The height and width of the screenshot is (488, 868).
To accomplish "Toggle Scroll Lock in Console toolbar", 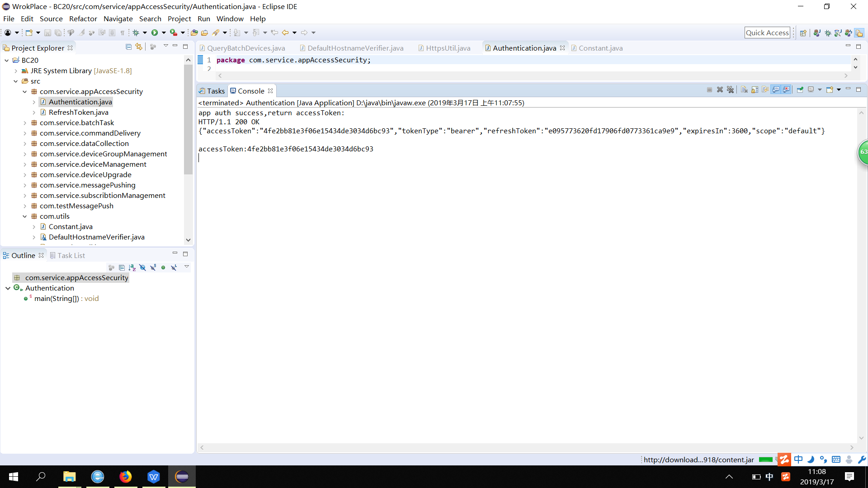I will [x=755, y=90].
